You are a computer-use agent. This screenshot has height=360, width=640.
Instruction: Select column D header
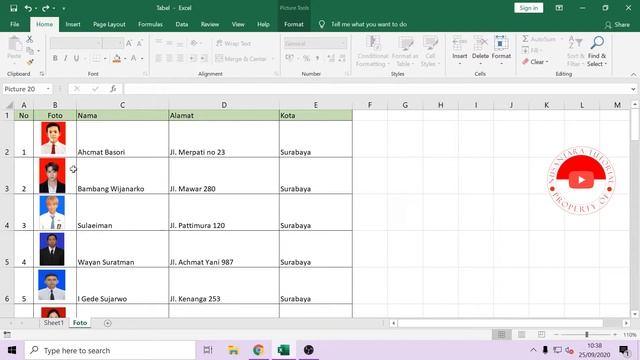(224, 105)
